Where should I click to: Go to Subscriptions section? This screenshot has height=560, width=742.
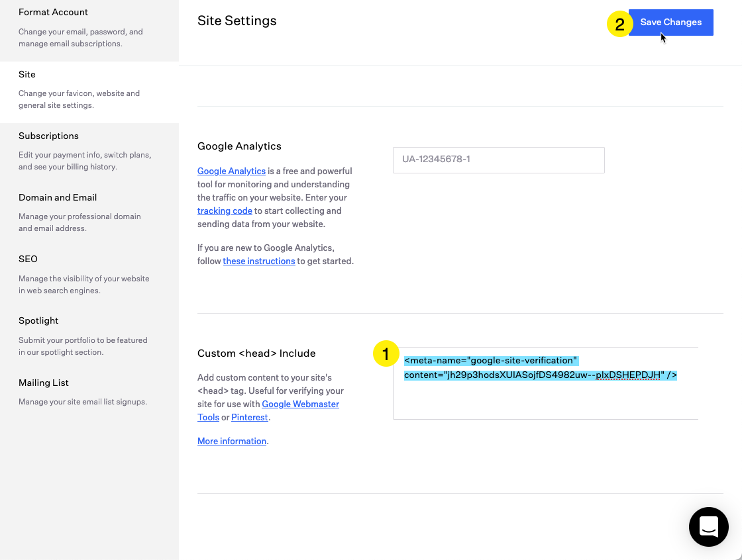(48, 136)
